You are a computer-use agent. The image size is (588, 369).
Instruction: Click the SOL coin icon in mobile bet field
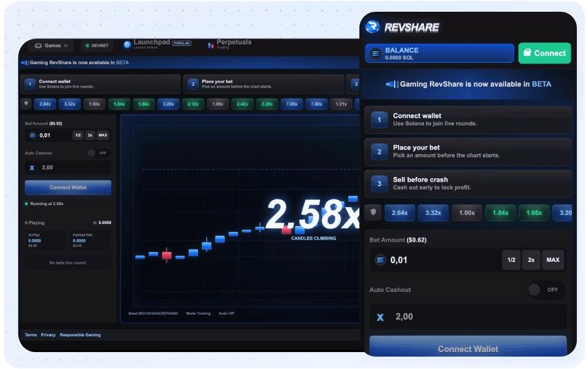[380, 260]
